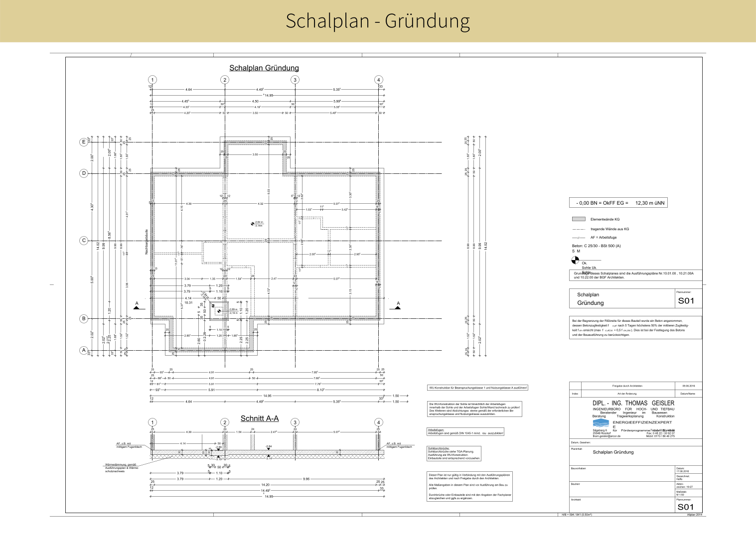The width and height of the screenshot is (756, 549).
Task: Click the 'Grundlage dieses Schalplanes' note box
Action: pos(635,275)
